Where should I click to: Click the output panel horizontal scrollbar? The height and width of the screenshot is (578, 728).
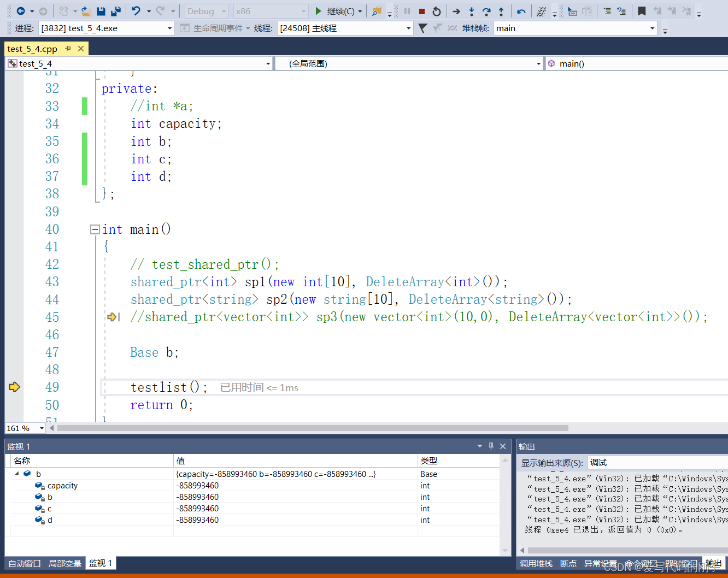coord(627,551)
